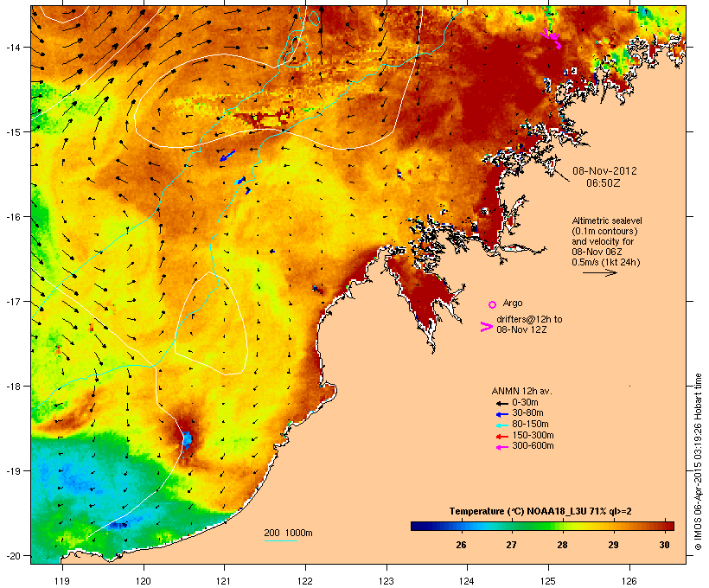Screen dimensions: 709x588
Task: Click the closed white contour near 17.5S
Action: point(211,323)
